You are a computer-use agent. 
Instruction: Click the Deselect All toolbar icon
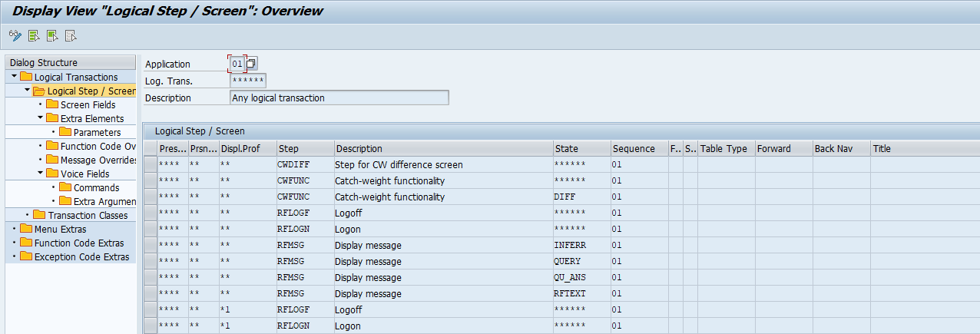point(71,35)
